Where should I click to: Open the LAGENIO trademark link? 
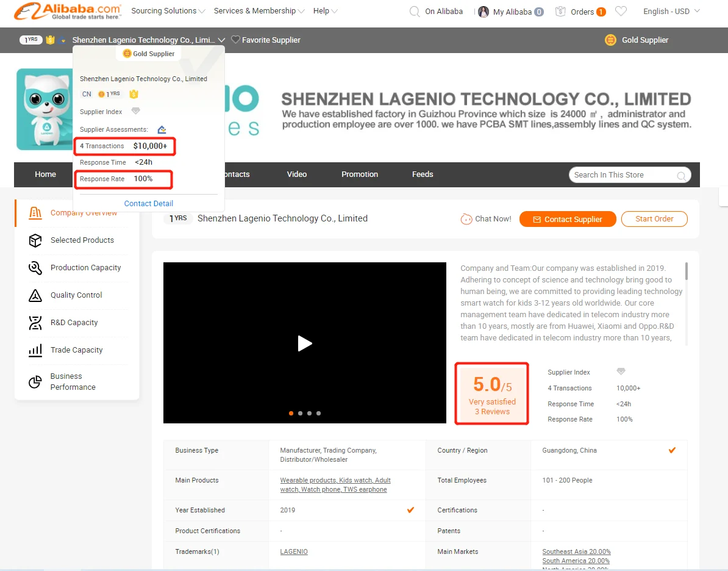tap(294, 551)
